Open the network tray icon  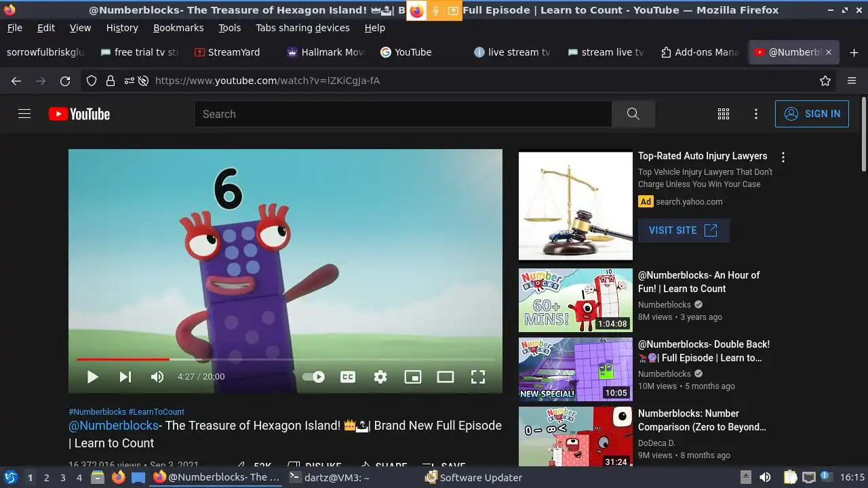pyautogui.click(x=808, y=477)
